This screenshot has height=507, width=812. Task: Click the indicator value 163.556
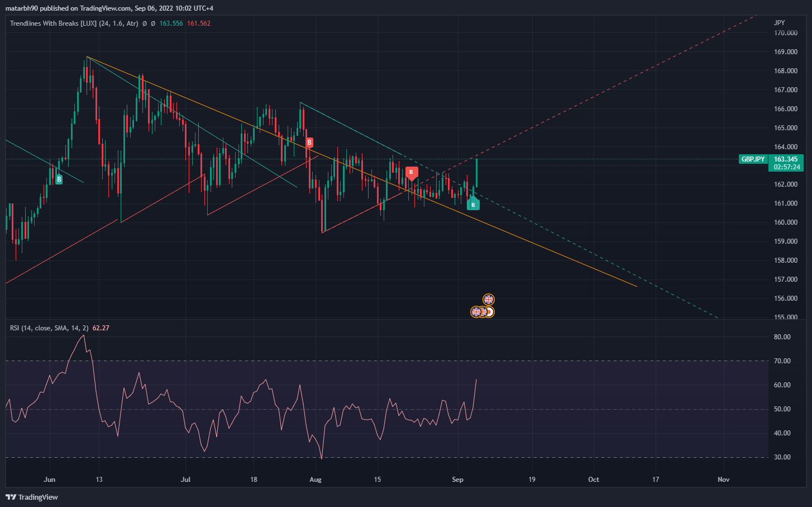click(171, 23)
